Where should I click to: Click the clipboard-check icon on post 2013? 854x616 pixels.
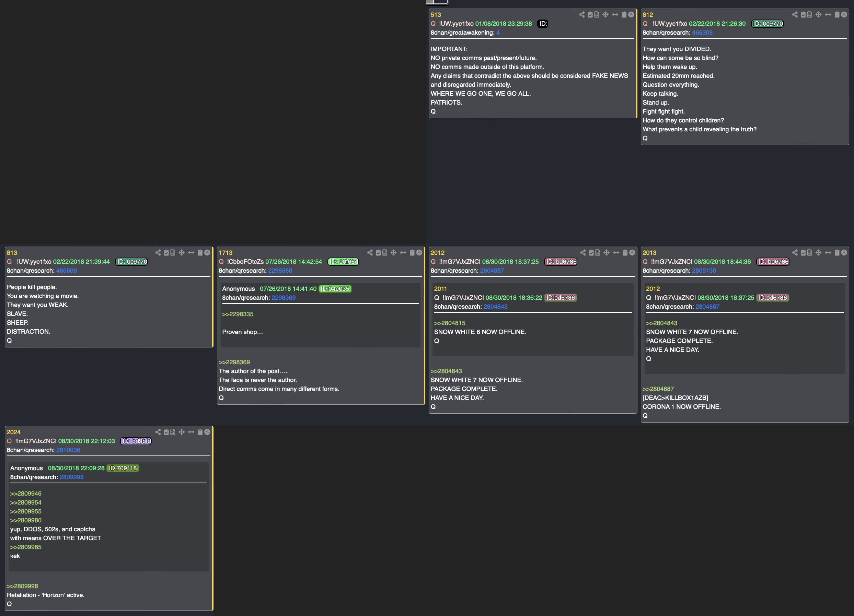[x=803, y=252]
